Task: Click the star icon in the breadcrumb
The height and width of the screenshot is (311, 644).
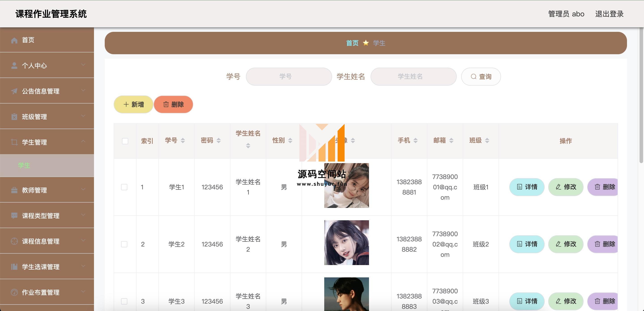Action: tap(366, 43)
